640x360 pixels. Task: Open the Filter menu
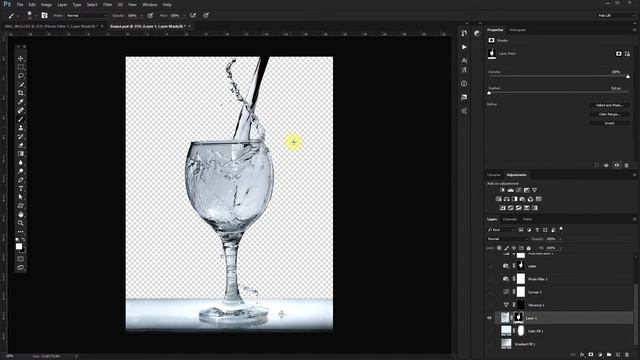coord(107,4)
